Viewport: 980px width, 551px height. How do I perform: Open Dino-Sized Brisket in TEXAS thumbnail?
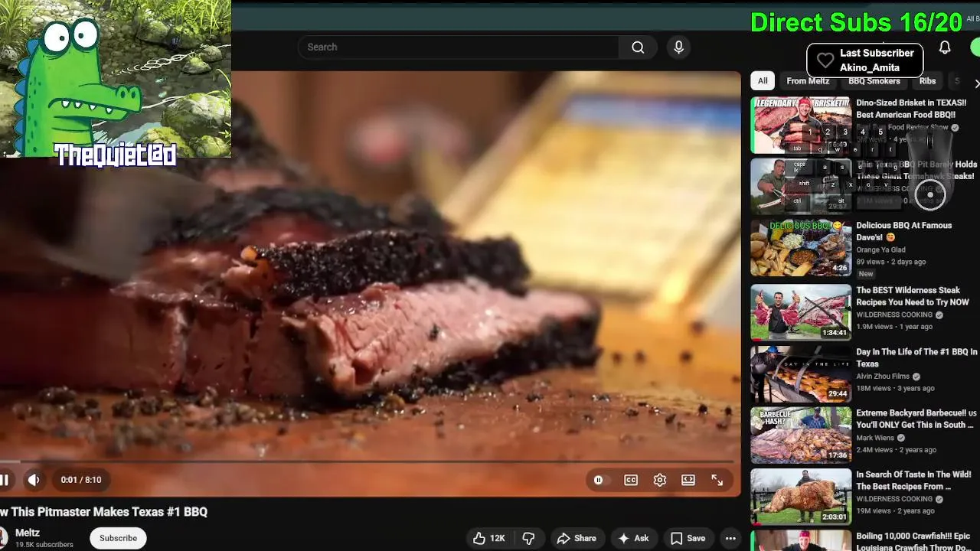click(801, 126)
